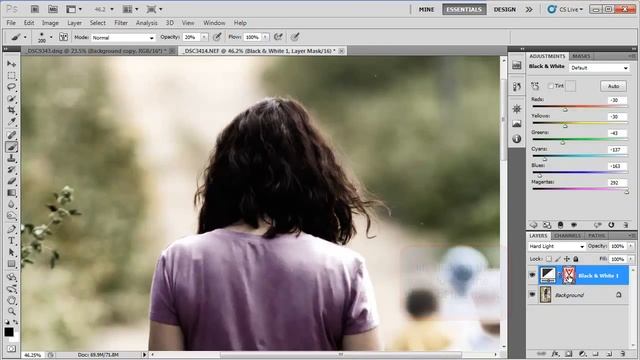Viewport: 640px width, 360px height.
Task: Select the Dodge tool
Action: click(x=11, y=216)
